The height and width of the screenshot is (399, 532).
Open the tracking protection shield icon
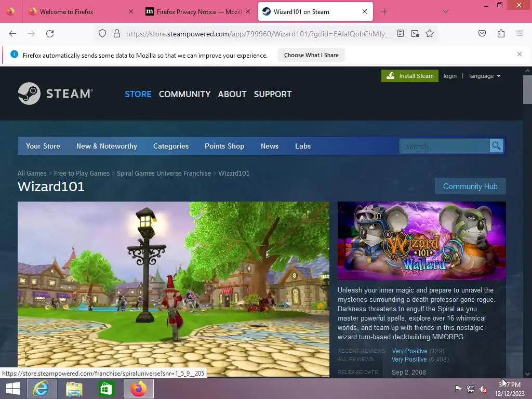102,34
